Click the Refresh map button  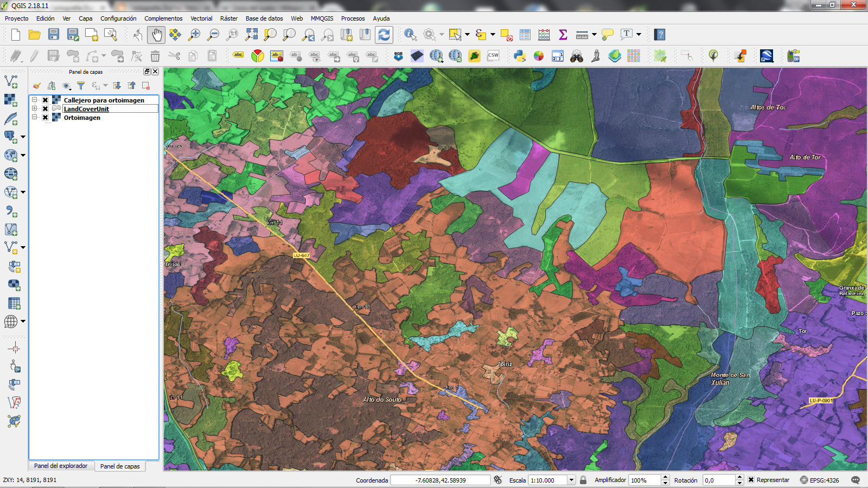point(384,35)
